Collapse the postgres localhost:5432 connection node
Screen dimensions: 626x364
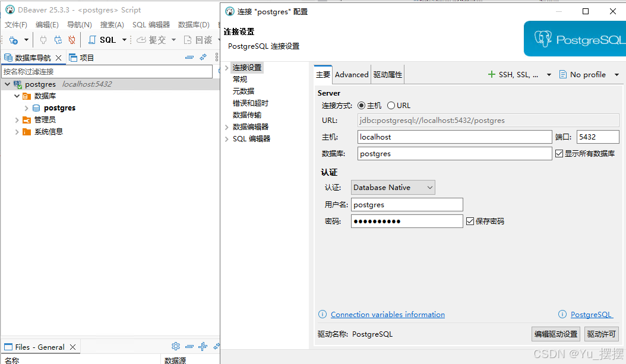click(7, 84)
